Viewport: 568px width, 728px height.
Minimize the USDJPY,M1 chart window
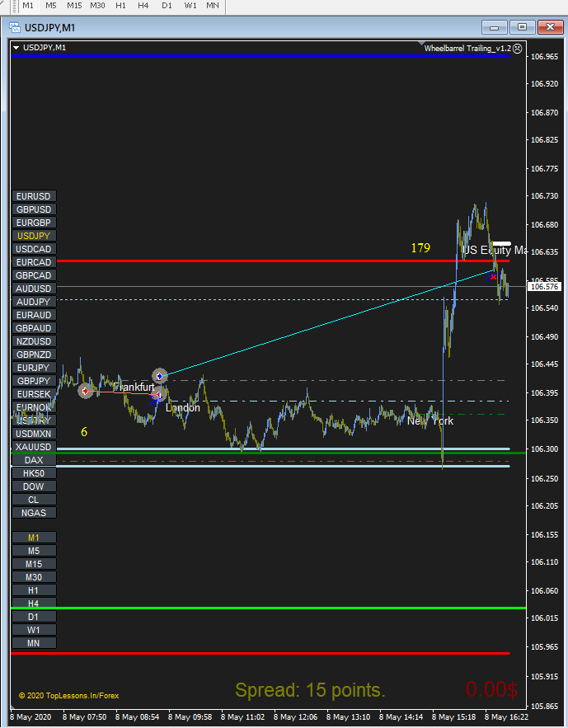pyautogui.click(x=494, y=27)
